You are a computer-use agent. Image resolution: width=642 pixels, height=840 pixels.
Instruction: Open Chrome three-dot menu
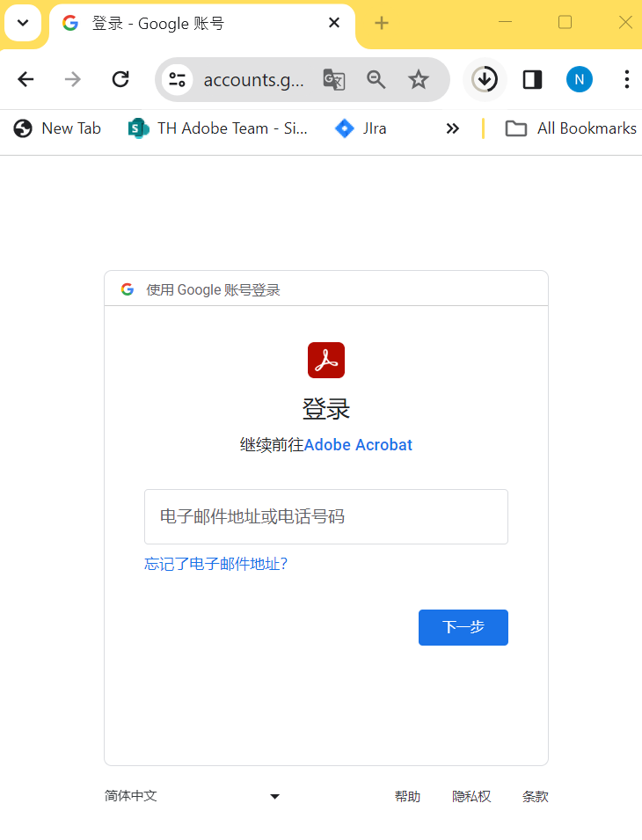coord(626,80)
